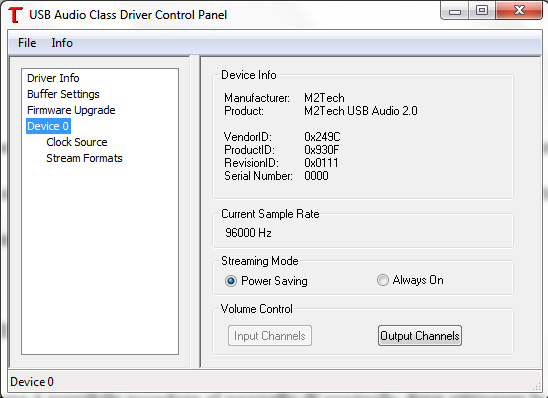The width and height of the screenshot is (548, 398).
Task: Click the M2Tech USB Audio 2.0 product name
Action: (361, 111)
